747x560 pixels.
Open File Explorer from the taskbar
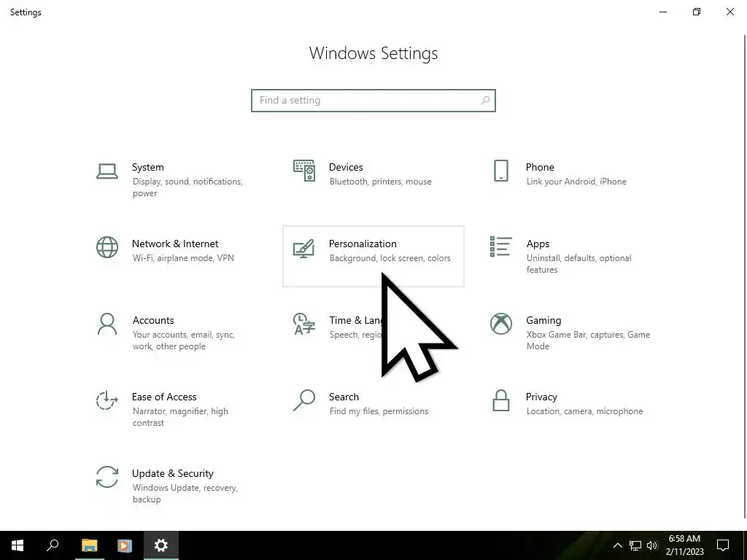[89, 545]
